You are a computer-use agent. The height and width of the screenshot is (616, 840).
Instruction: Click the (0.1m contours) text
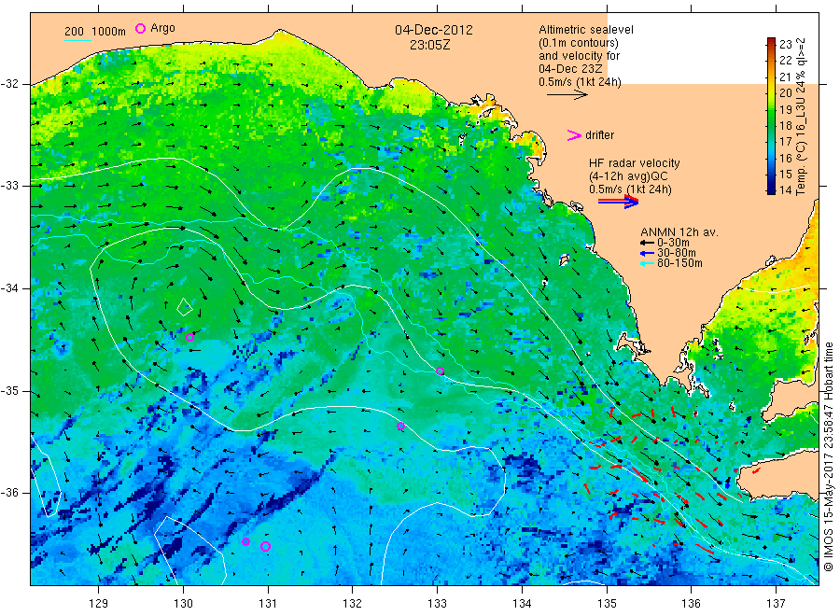point(579,43)
